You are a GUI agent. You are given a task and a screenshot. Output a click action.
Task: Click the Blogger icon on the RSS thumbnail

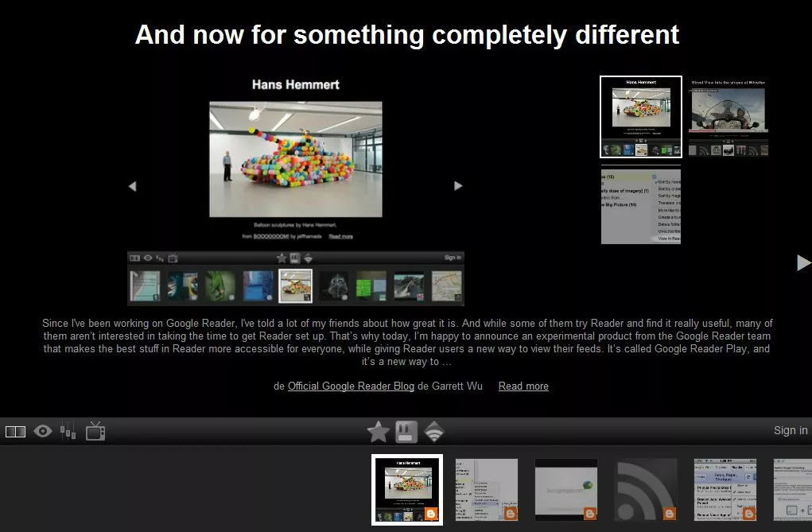click(670, 515)
